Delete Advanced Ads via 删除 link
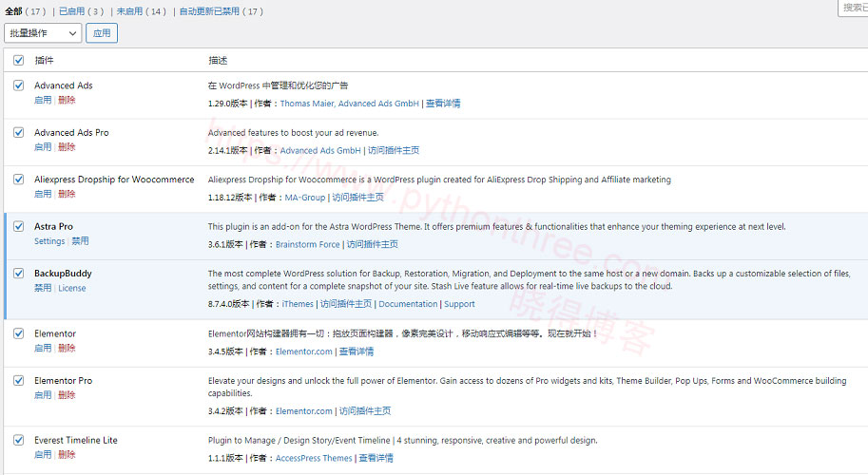The width and height of the screenshot is (868, 475). coord(67,100)
